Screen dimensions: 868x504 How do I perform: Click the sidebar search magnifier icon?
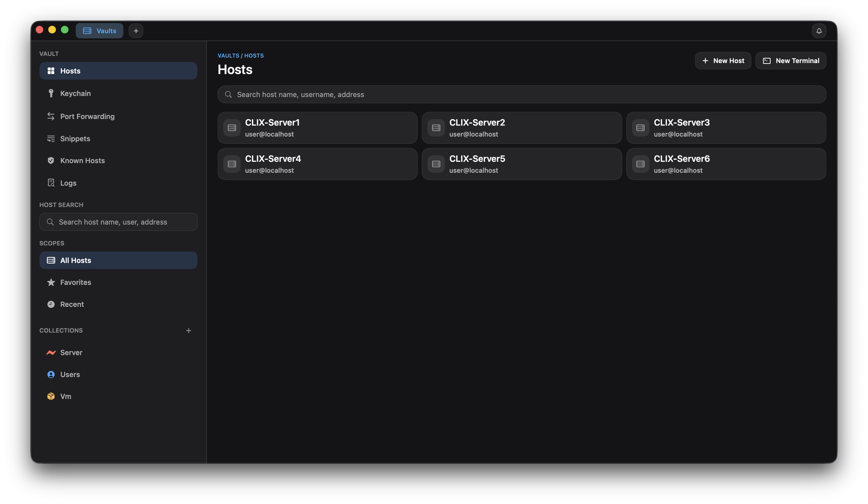[50, 222]
